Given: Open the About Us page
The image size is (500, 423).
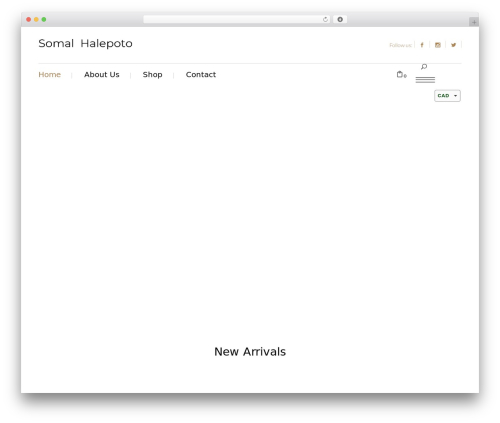Looking at the screenshot, I should [x=102, y=75].
